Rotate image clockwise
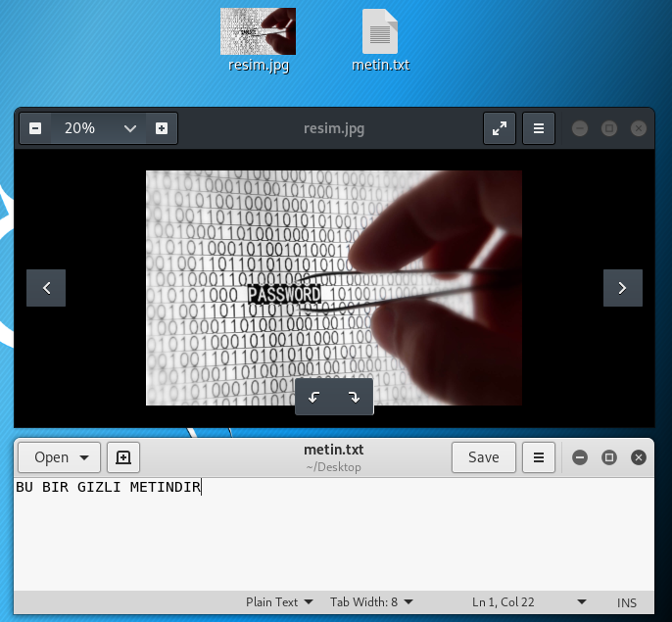 click(x=354, y=397)
